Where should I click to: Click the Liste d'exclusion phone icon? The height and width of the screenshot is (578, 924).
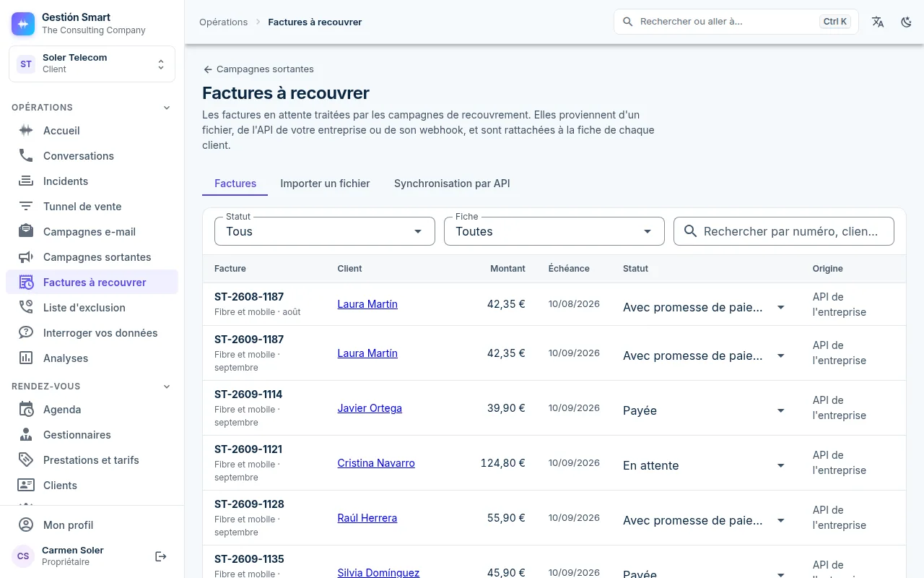pyautogui.click(x=26, y=308)
